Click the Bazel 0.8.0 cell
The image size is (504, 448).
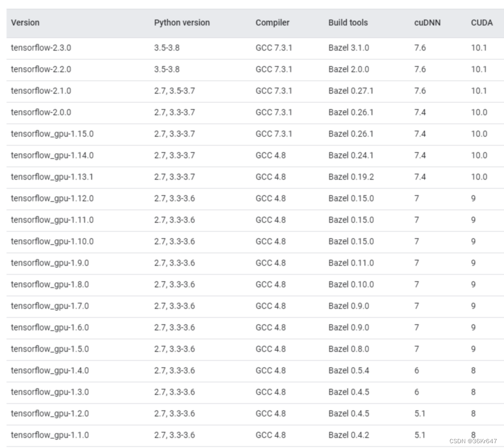349,350
